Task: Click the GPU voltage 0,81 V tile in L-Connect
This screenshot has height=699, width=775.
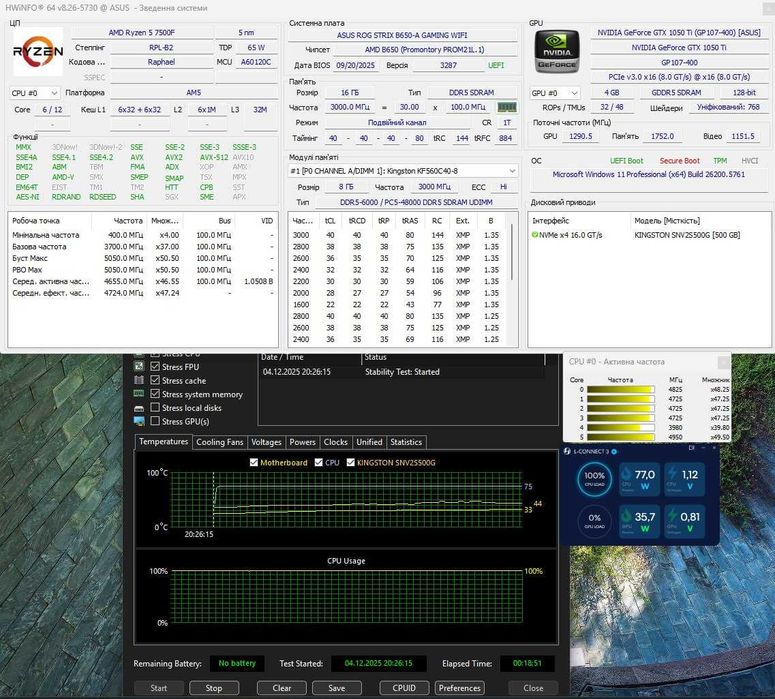Action: (x=685, y=521)
